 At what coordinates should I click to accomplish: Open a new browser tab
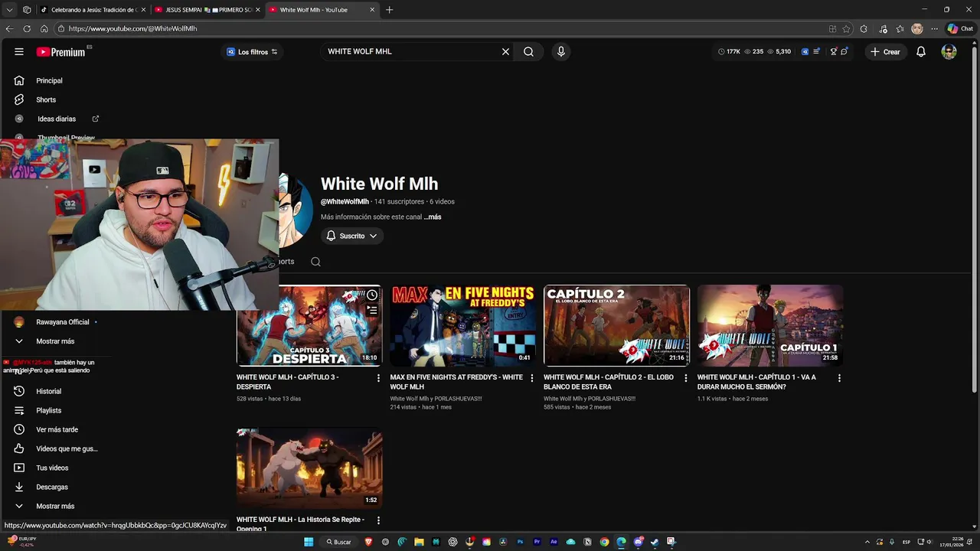pyautogui.click(x=389, y=10)
